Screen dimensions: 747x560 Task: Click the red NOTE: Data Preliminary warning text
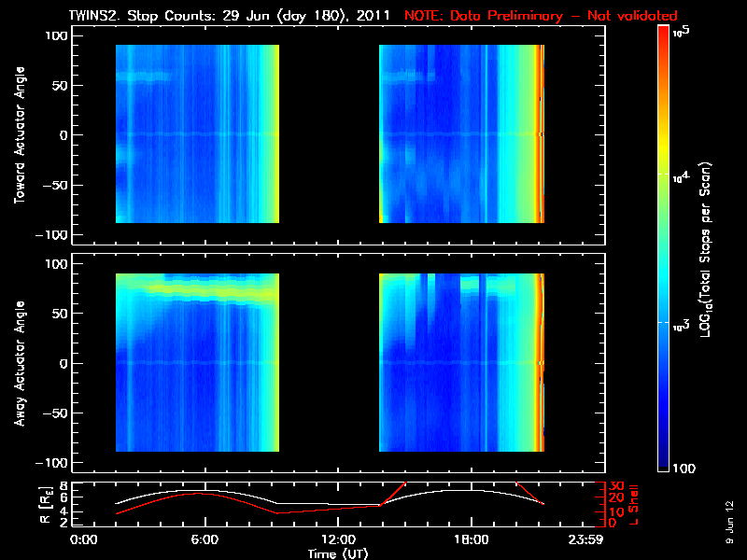(x=541, y=16)
